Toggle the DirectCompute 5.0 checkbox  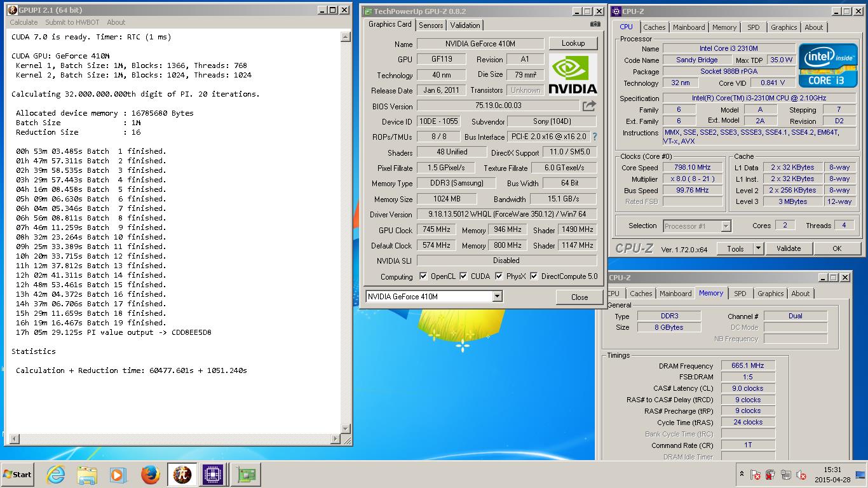coord(534,276)
